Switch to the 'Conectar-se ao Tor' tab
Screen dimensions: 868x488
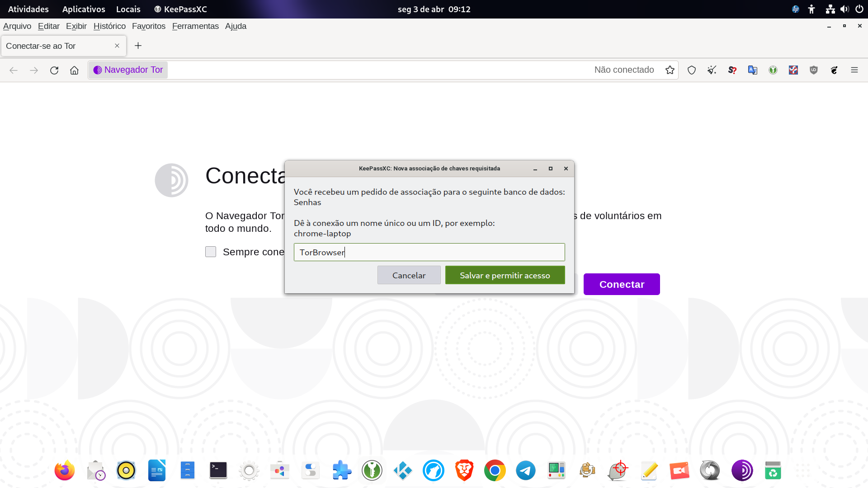54,46
